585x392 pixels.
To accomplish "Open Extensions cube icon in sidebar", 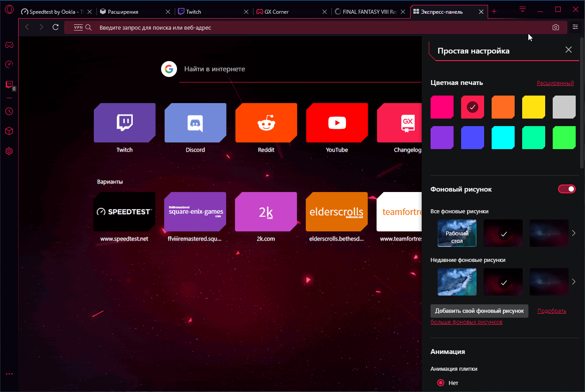I will tap(9, 131).
